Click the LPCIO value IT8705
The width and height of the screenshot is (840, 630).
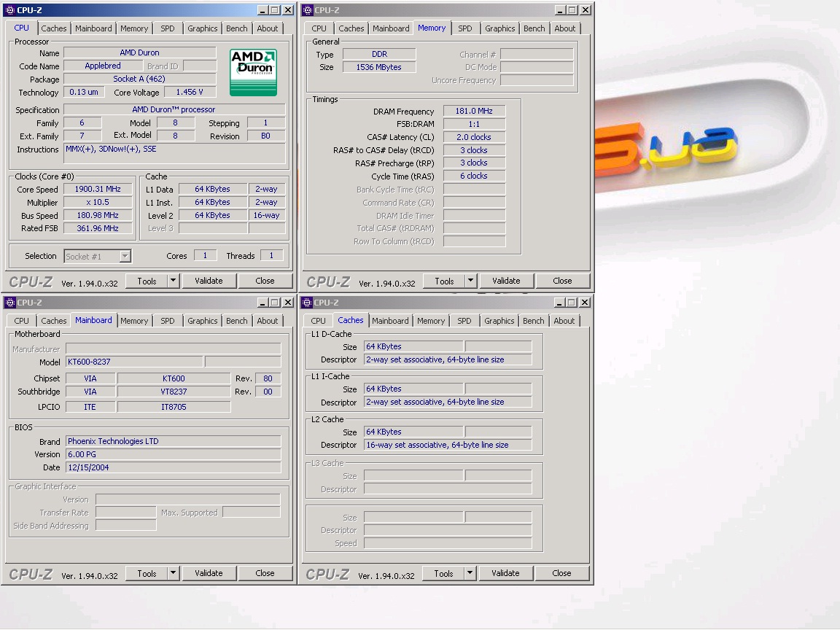tap(174, 407)
